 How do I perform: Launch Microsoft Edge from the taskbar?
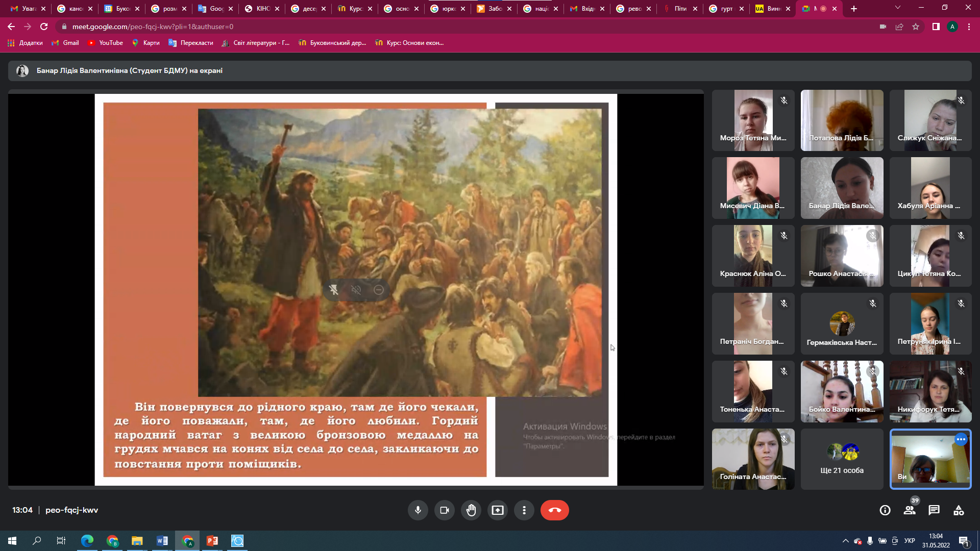tap(87, 540)
